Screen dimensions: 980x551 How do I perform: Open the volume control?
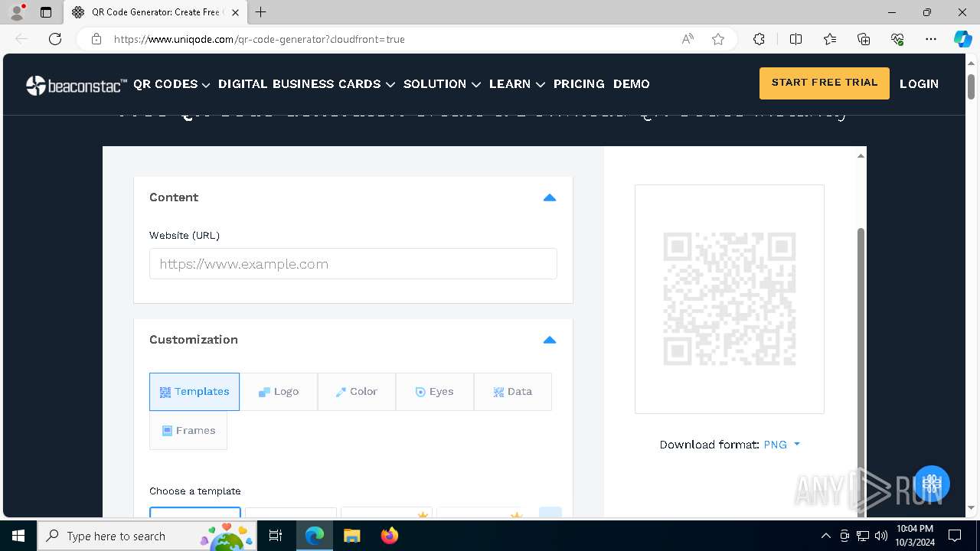coord(881,536)
